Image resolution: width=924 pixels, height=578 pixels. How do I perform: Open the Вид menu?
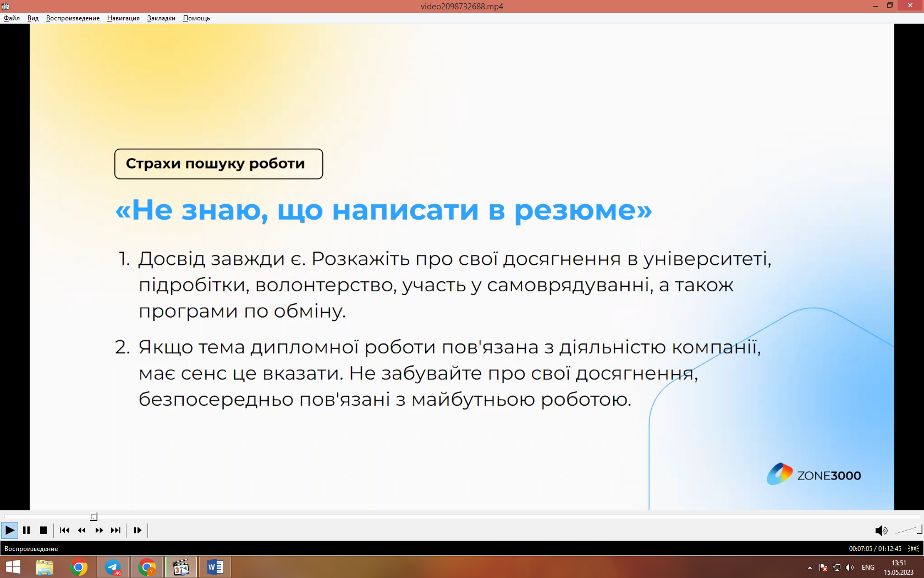click(x=33, y=18)
